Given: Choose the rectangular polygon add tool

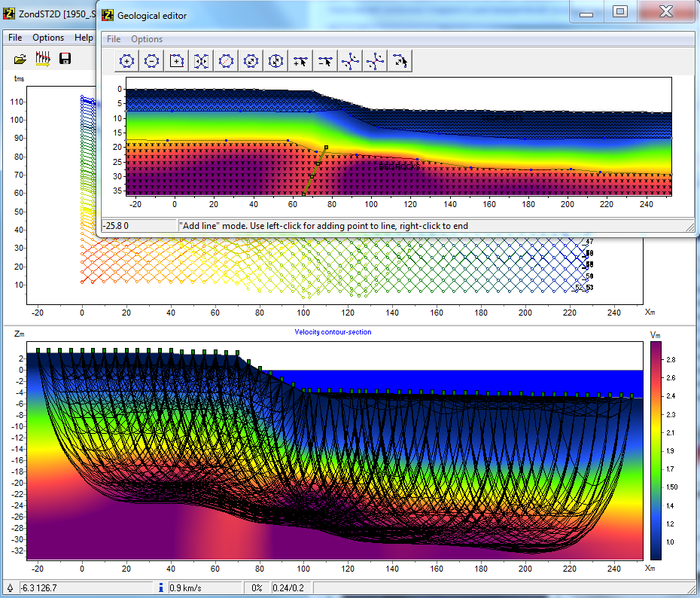Looking at the screenshot, I should coord(177,62).
